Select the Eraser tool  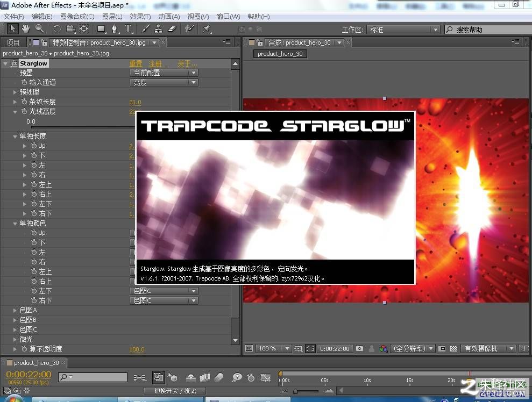tap(172, 29)
